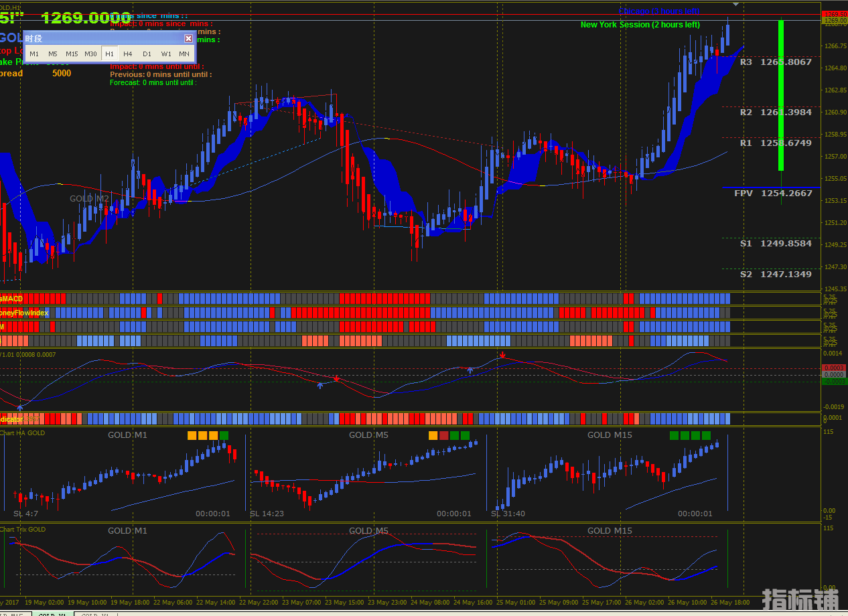
Task: Change the period to M15
Action: coord(72,54)
